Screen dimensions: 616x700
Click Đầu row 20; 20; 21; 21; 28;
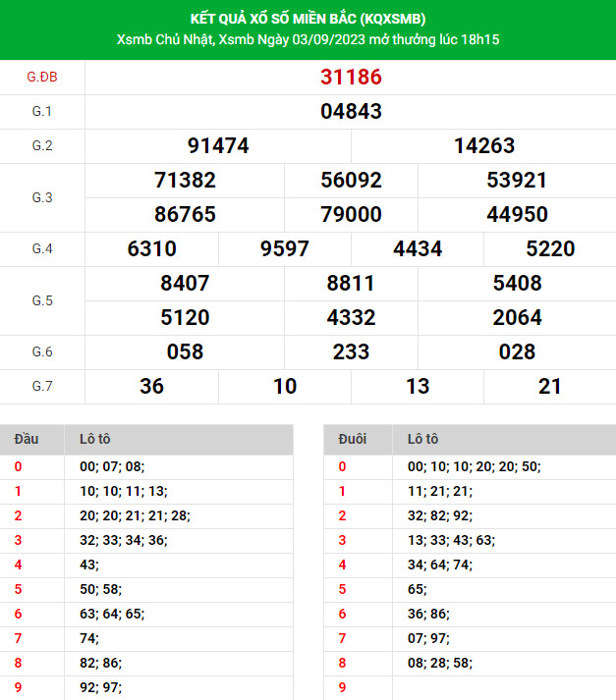[x=146, y=516]
